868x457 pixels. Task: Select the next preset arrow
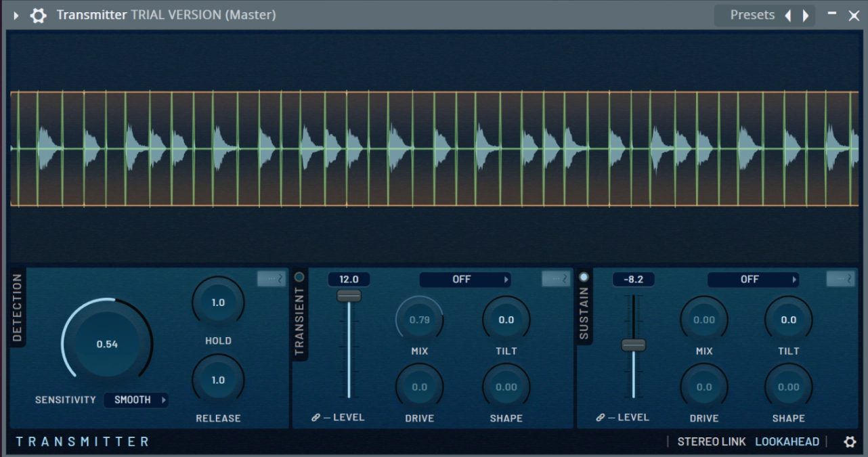806,16
